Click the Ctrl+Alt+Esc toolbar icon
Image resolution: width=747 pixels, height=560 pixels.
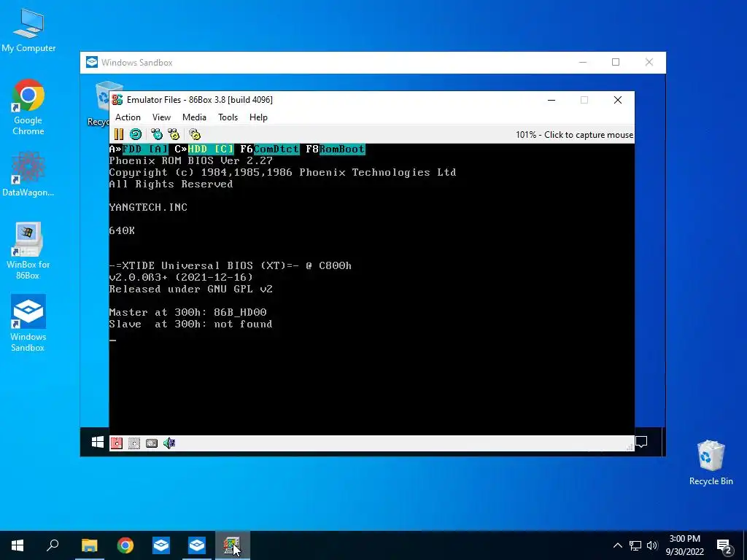coord(174,134)
